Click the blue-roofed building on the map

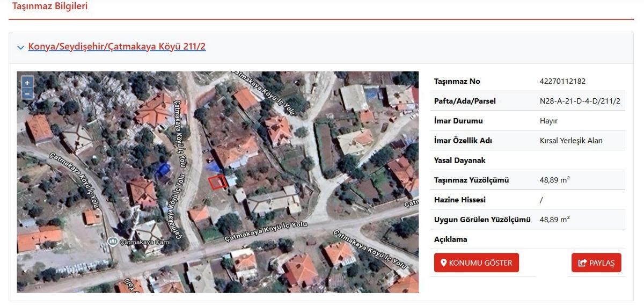163,171
